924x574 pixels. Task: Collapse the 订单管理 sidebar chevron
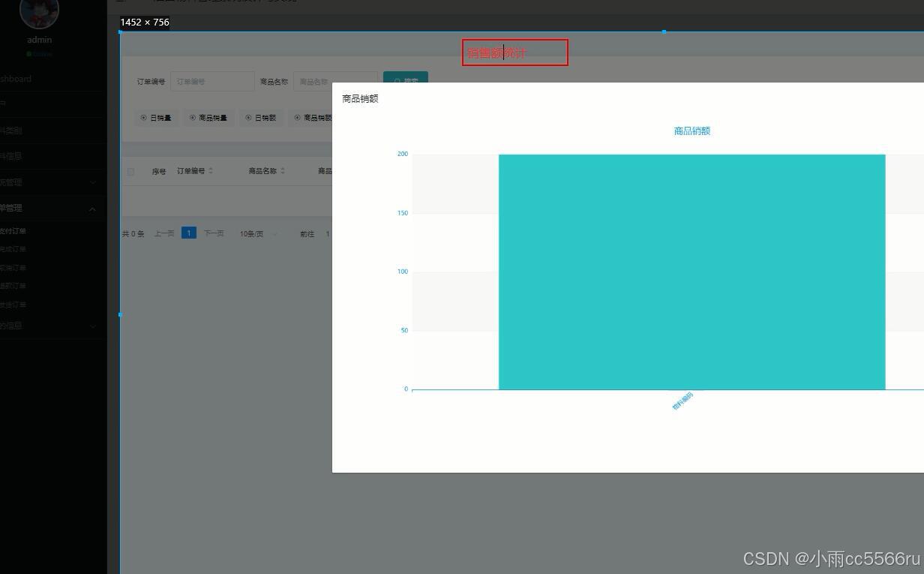point(93,209)
